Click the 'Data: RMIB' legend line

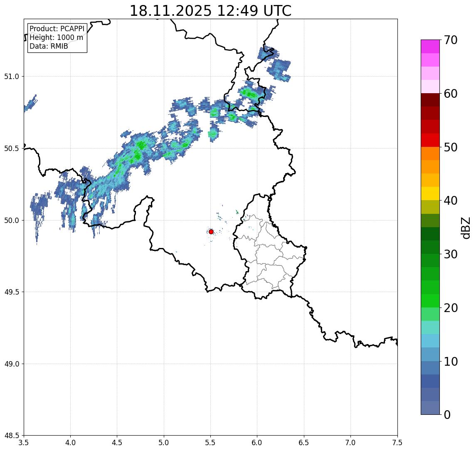point(49,46)
